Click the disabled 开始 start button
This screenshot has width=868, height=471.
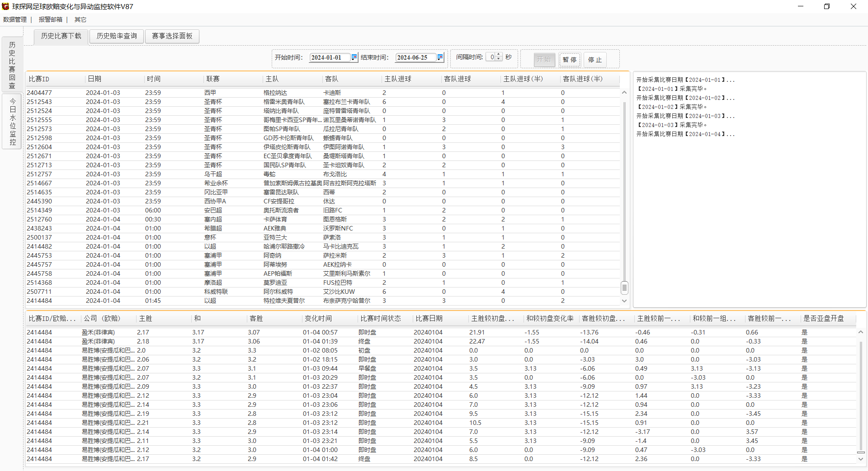[544, 60]
